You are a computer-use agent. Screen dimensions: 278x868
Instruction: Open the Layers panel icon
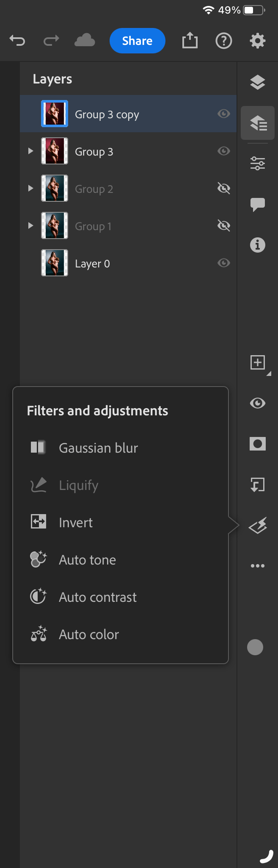tap(258, 82)
